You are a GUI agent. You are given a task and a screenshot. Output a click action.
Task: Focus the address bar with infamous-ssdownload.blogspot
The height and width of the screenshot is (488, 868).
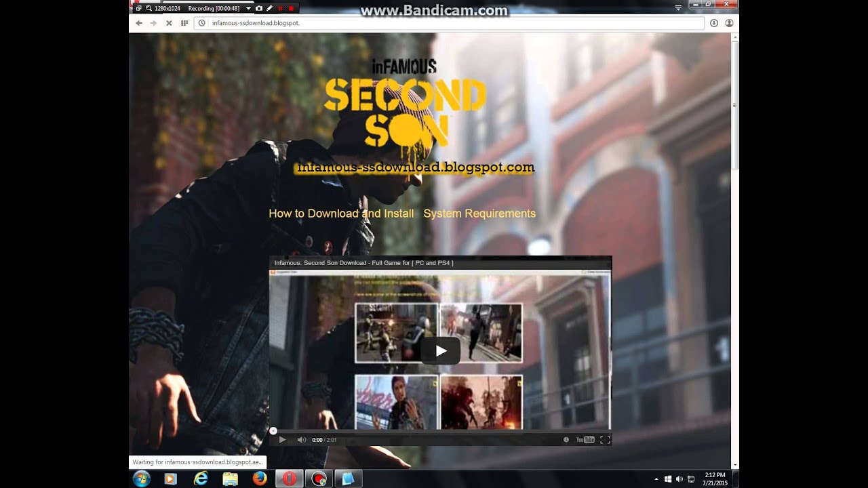click(449, 23)
